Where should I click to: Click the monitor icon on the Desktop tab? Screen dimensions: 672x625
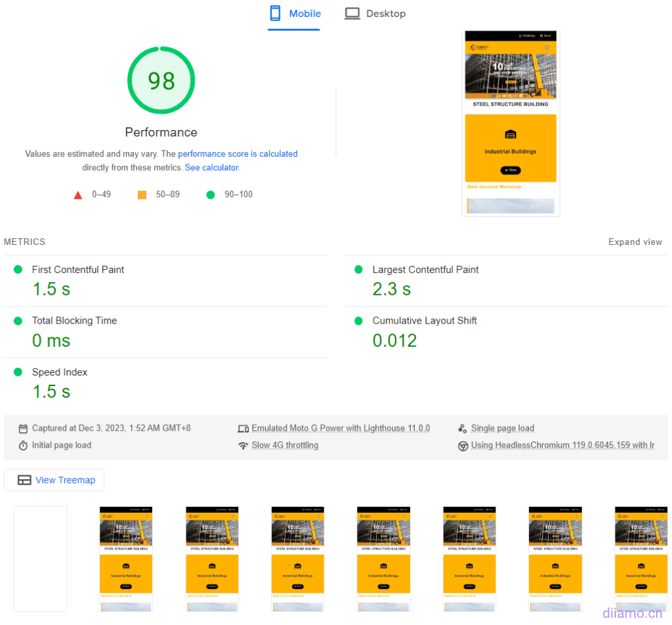(352, 12)
